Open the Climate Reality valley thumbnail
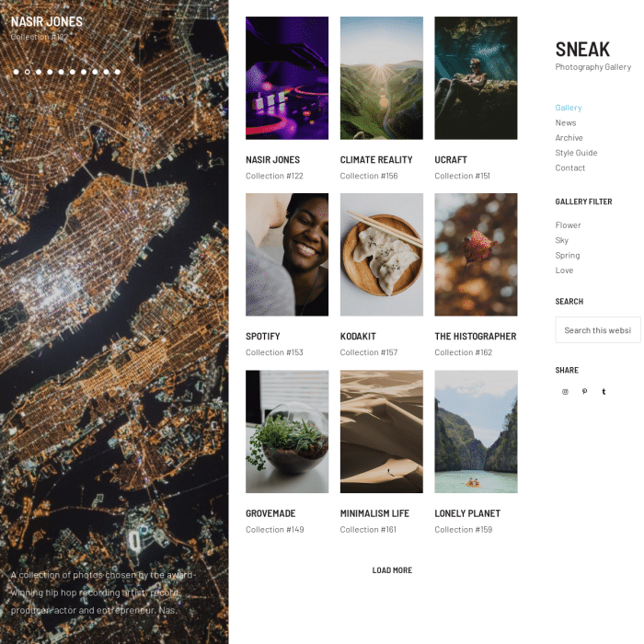Viewport: 644px width, 644px height. tap(382, 78)
